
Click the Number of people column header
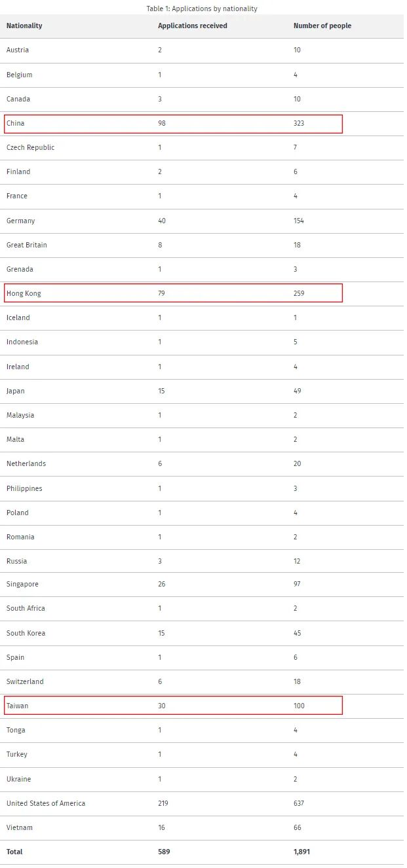pos(322,26)
